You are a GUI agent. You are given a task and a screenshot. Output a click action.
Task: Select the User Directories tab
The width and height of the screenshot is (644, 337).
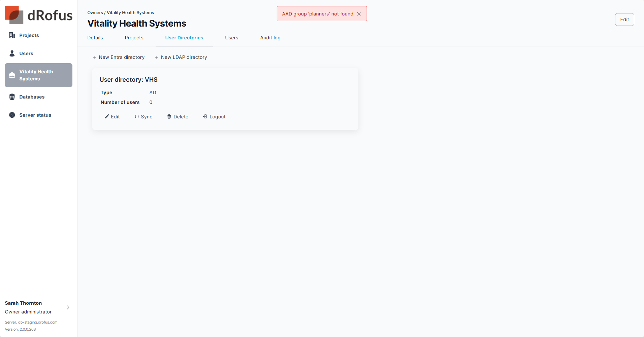184,38
